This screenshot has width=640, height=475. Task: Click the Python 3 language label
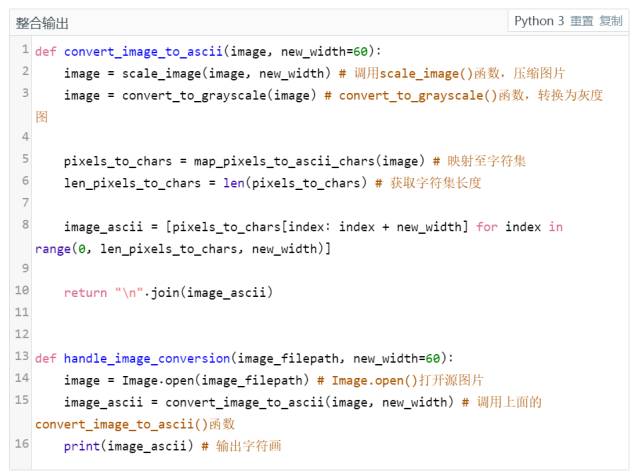(x=540, y=21)
